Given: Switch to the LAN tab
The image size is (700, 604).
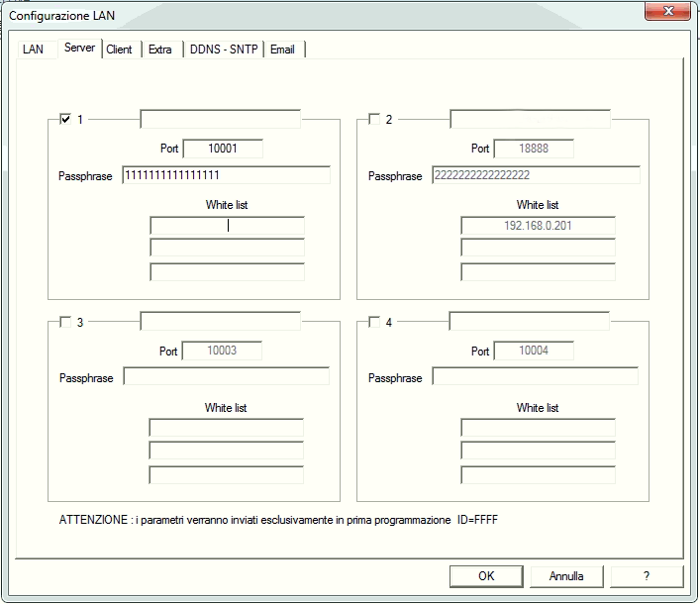Looking at the screenshot, I should 34,50.
